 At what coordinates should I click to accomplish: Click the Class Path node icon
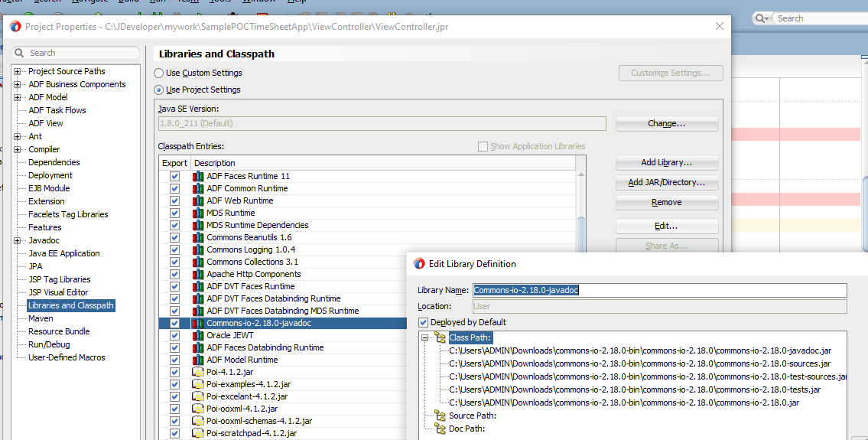pyautogui.click(x=440, y=337)
